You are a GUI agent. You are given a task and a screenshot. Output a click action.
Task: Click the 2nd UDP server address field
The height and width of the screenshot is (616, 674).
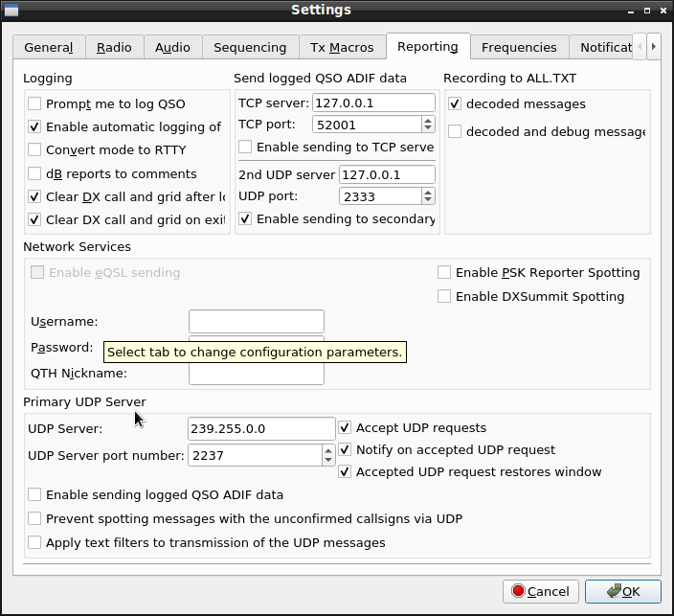point(387,174)
